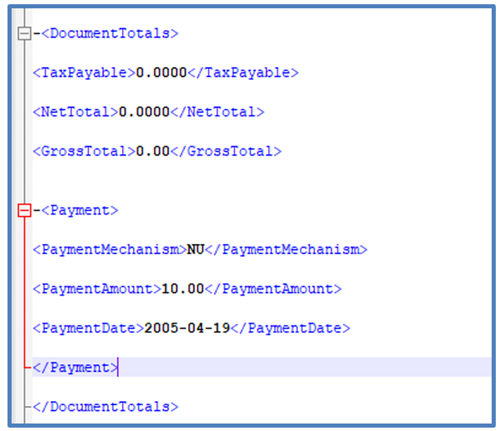
Task: Click the closing PaymentAmount tag
Action: click(273, 289)
